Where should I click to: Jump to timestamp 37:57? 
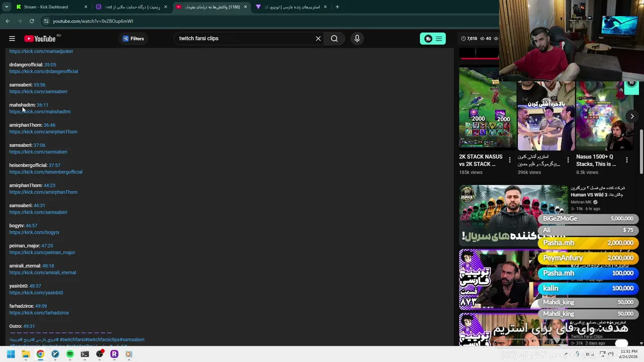(x=54, y=165)
